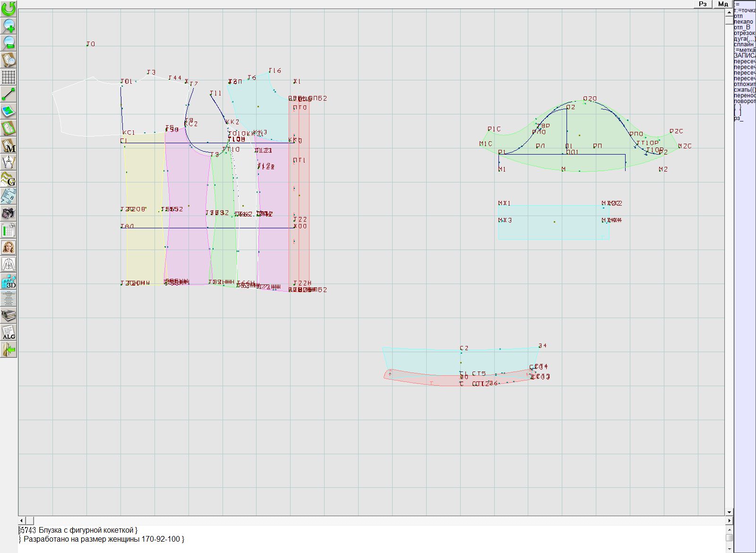The image size is (756, 553).
Task: Zoom in with the magnifier plus icon
Action: 9,26
